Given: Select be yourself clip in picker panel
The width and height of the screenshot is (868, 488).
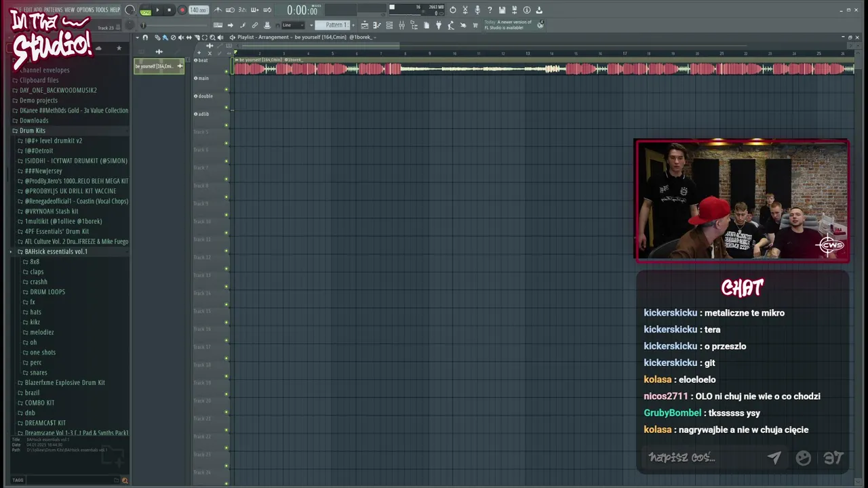Looking at the screenshot, I should [159, 66].
